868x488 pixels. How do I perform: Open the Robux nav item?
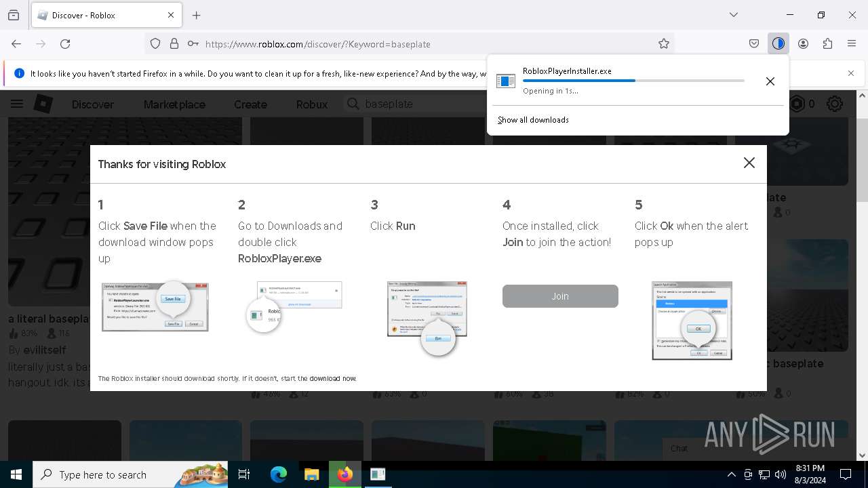pyautogui.click(x=312, y=104)
